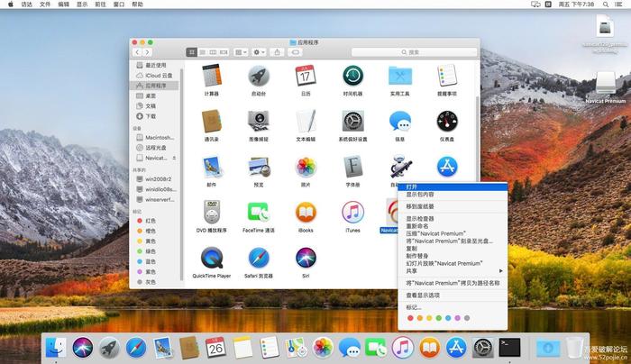Select the 通讯录 (Contacts) app in the Finder window
The height and width of the screenshot is (364, 631).
211,121
